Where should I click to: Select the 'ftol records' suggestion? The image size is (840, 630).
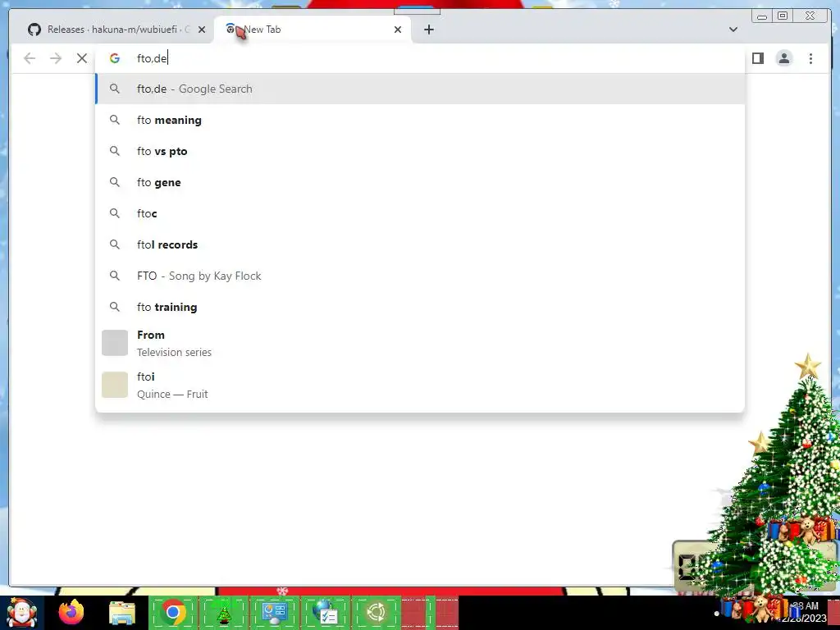coord(421,244)
